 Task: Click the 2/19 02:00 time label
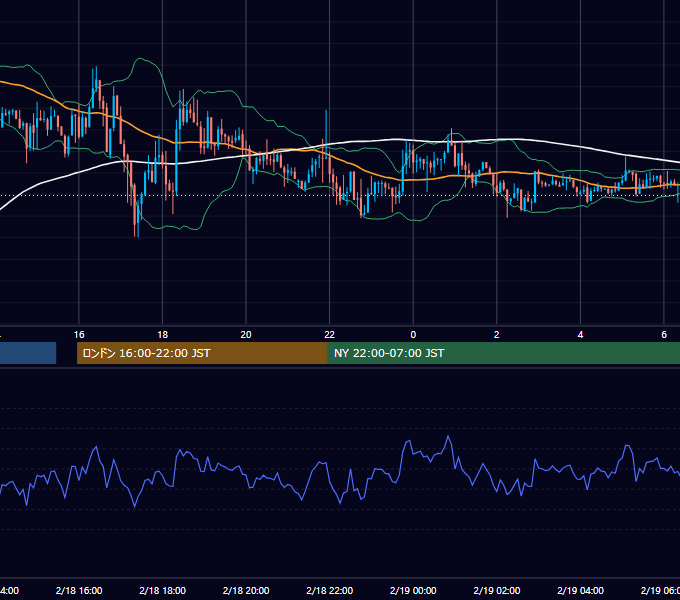(497, 590)
